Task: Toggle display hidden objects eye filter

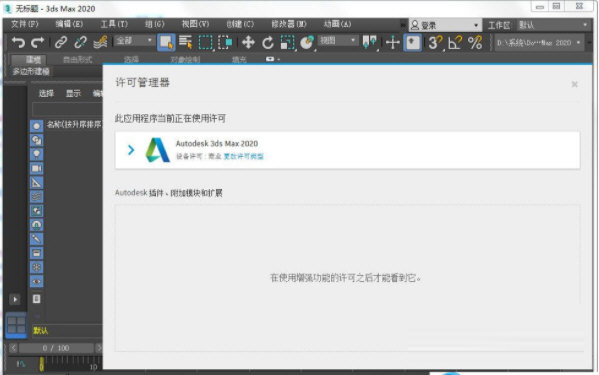Action: [36, 281]
